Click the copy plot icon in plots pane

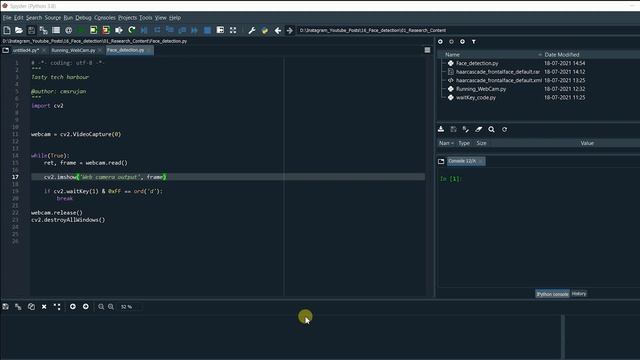tap(31, 307)
